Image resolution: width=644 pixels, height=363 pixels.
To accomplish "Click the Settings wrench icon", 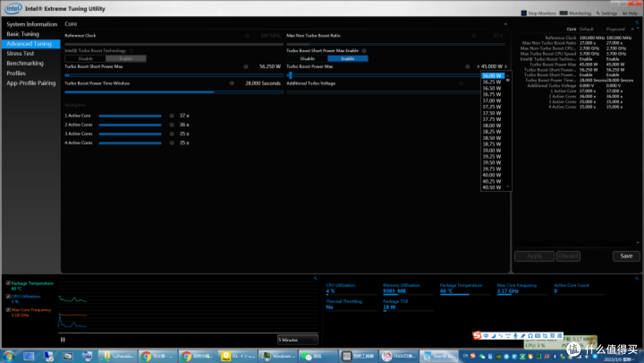I will 598,13.
